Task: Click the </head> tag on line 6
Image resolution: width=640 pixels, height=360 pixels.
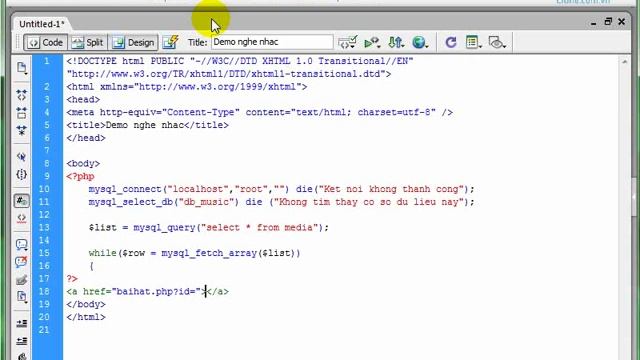Action: (x=86, y=138)
